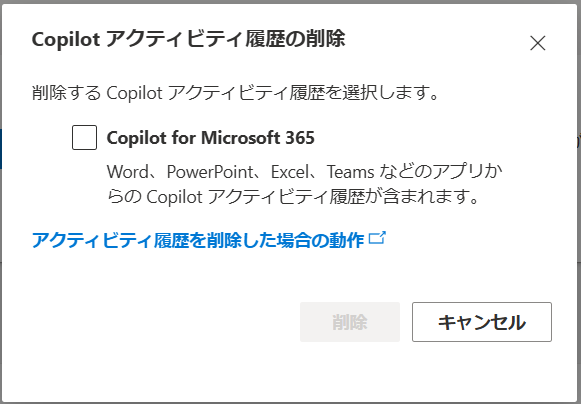Dismiss the dialog using the X icon
Screen dimensions: 581x404
[537, 43]
